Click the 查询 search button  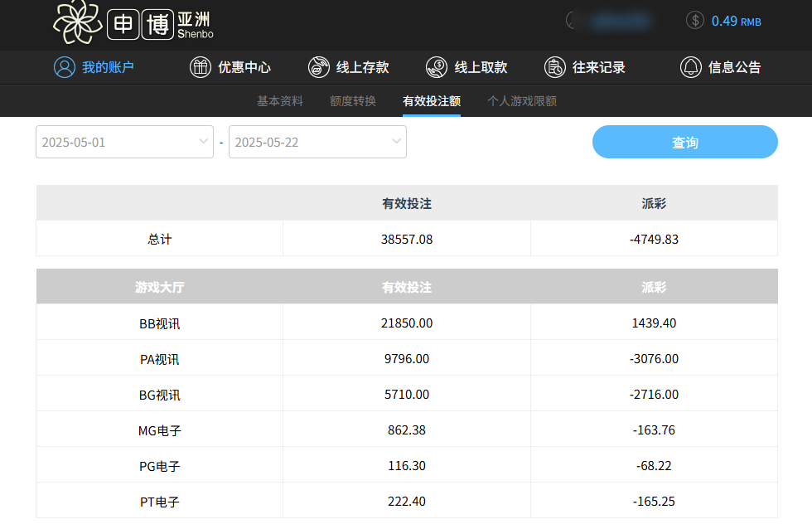click(x=684, y=142)
